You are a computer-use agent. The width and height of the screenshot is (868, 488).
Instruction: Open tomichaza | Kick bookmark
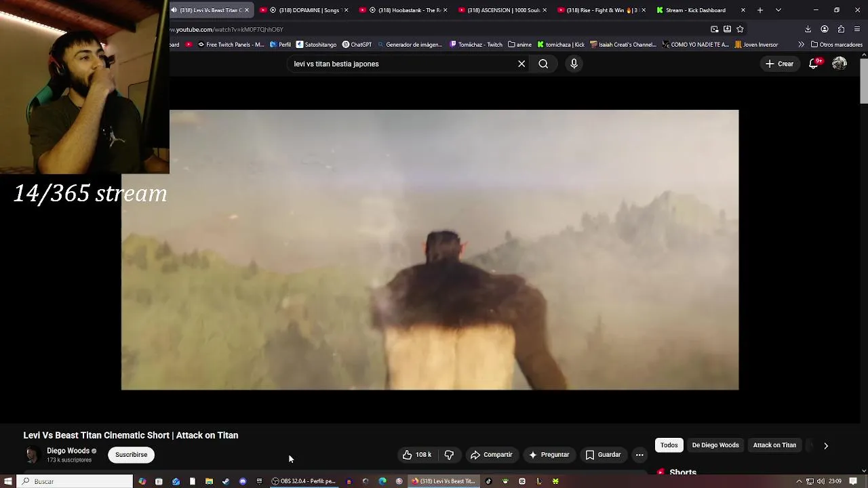(560, 45)
